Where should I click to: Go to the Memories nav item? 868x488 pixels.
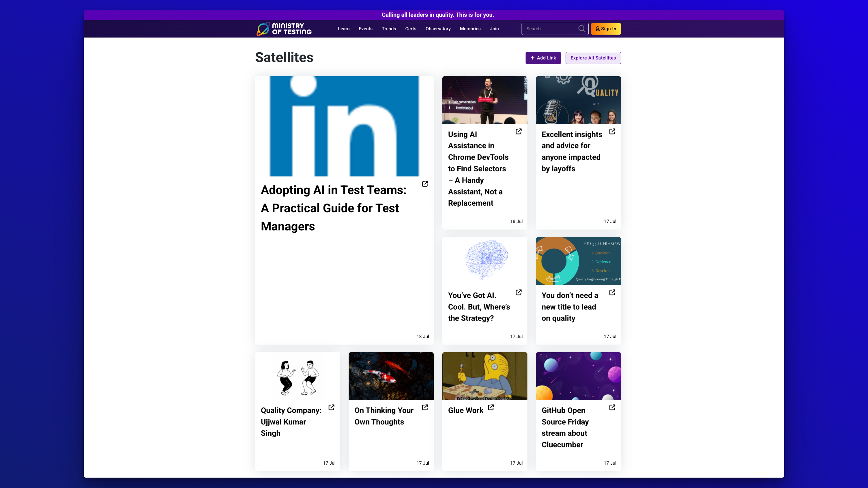(x=470, y=29)
